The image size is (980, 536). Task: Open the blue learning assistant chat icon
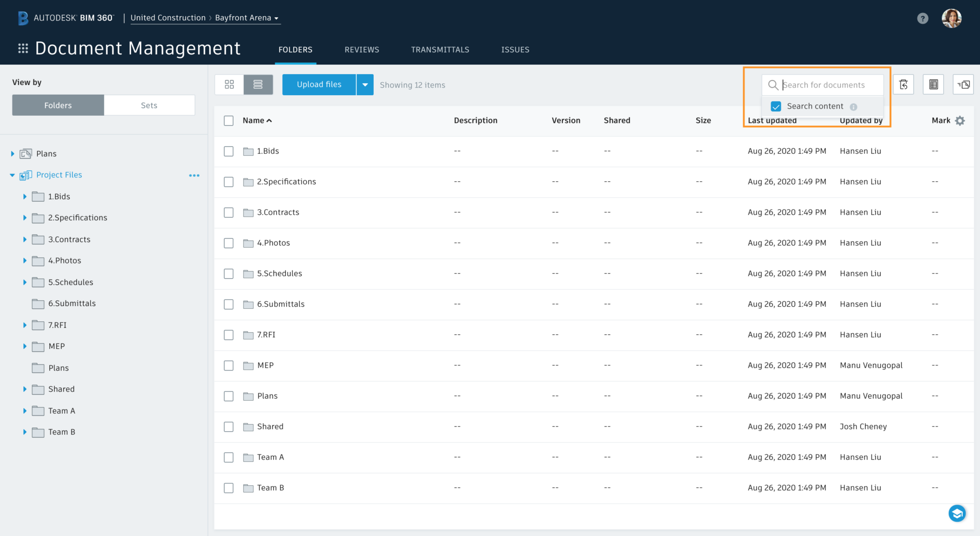[x=957, y=513]
